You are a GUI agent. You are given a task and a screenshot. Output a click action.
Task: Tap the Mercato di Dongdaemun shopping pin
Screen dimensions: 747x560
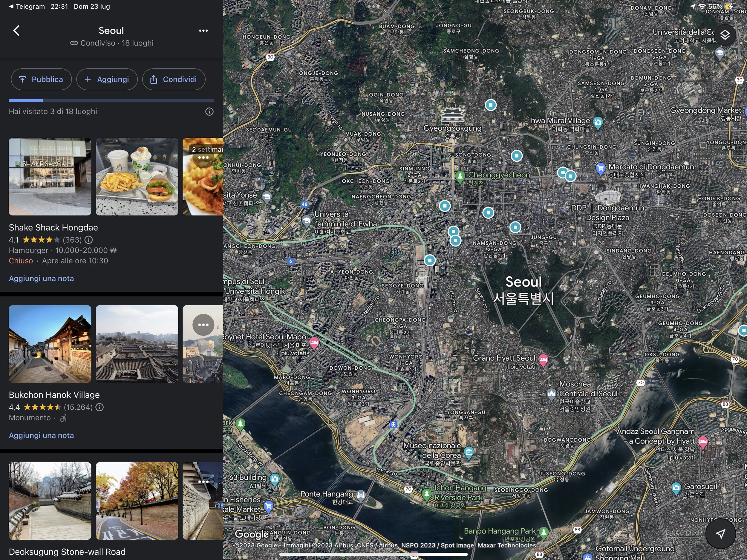[600, 169]
